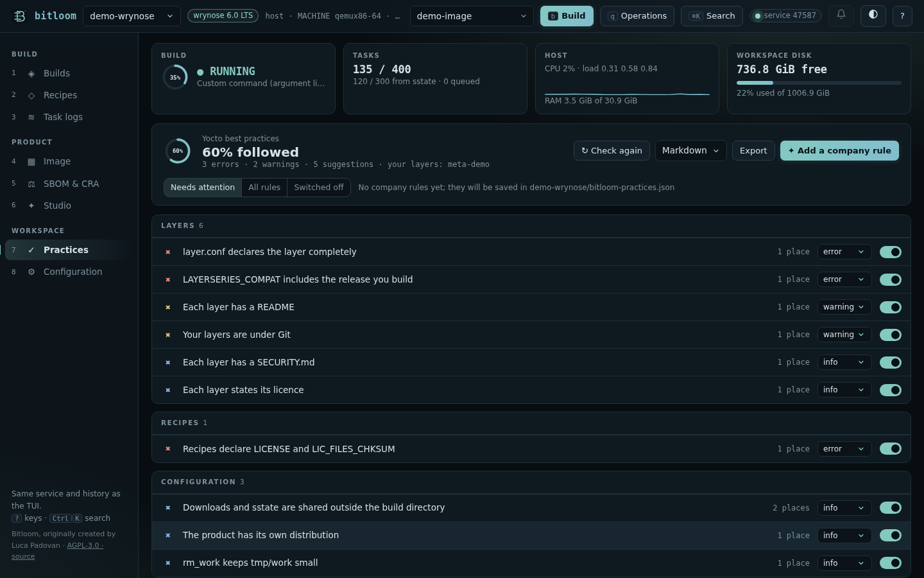Click the warning marker beside README rule
Image resolution: width=924 pixels, height=578 pixels.
pos(168,308)
